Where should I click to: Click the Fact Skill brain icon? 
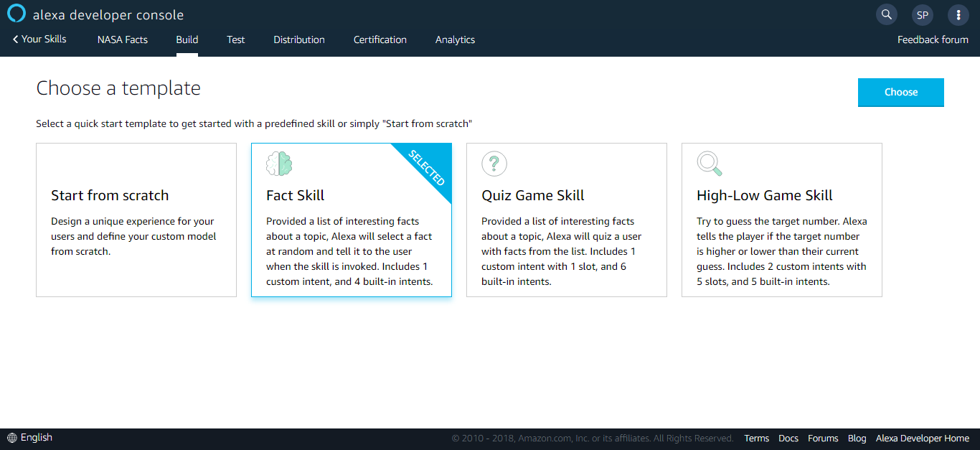pos(279,164)
